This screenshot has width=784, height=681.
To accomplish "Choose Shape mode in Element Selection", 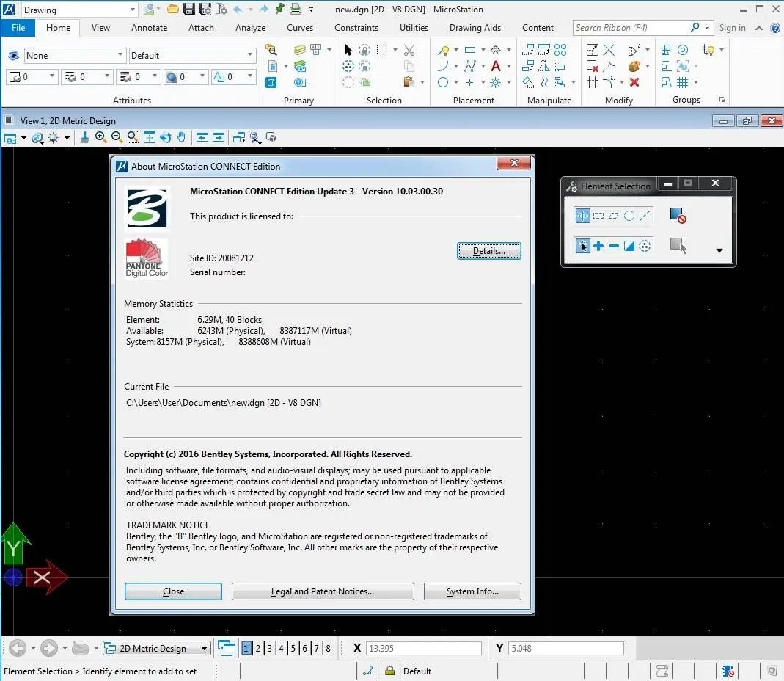I will point(614,216).
